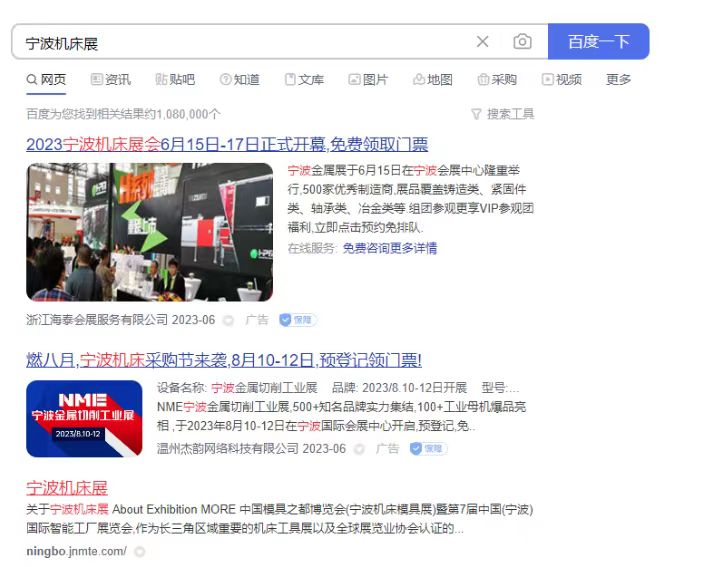
Task: Click inside the 宁波机床展 search field
Action: (x=240, y=43)
